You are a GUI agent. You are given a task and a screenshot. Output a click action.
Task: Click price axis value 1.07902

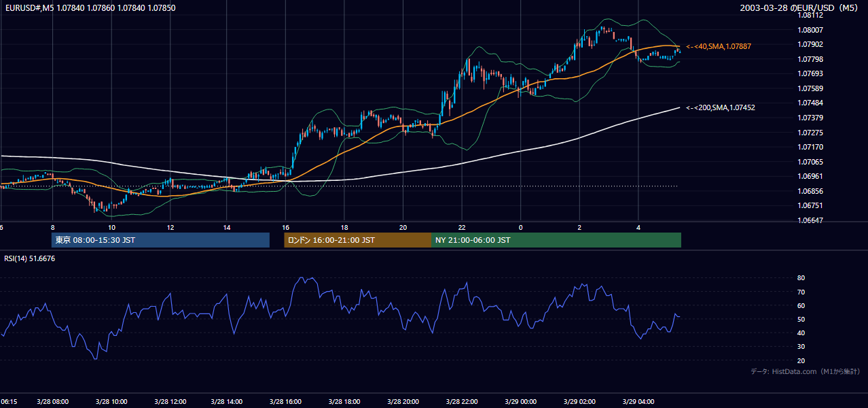click(x=810, y=44)
